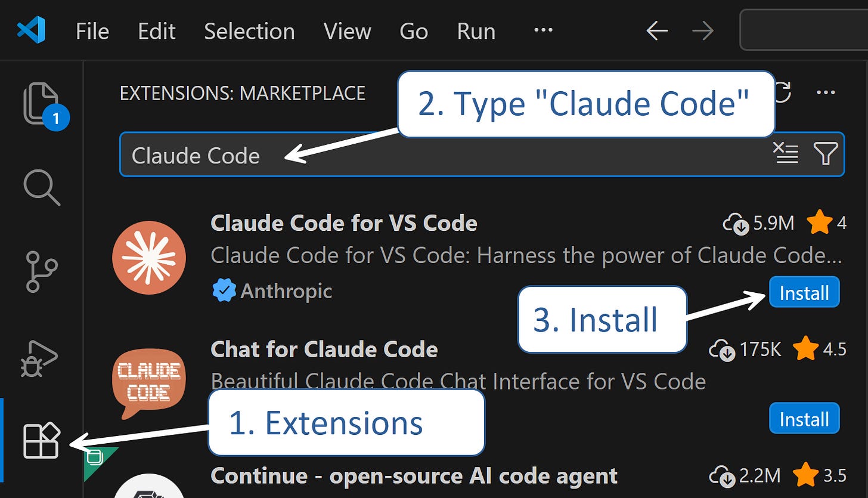Screen dimensions: 868x498
Task: Open the Anthropic Claude Code extension icon
Action: [149, 258]
